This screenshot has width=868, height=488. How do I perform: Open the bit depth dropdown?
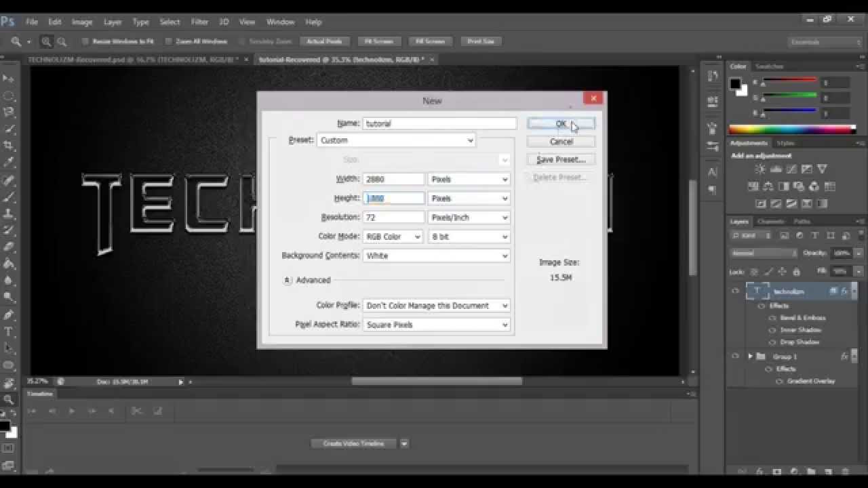469,237
